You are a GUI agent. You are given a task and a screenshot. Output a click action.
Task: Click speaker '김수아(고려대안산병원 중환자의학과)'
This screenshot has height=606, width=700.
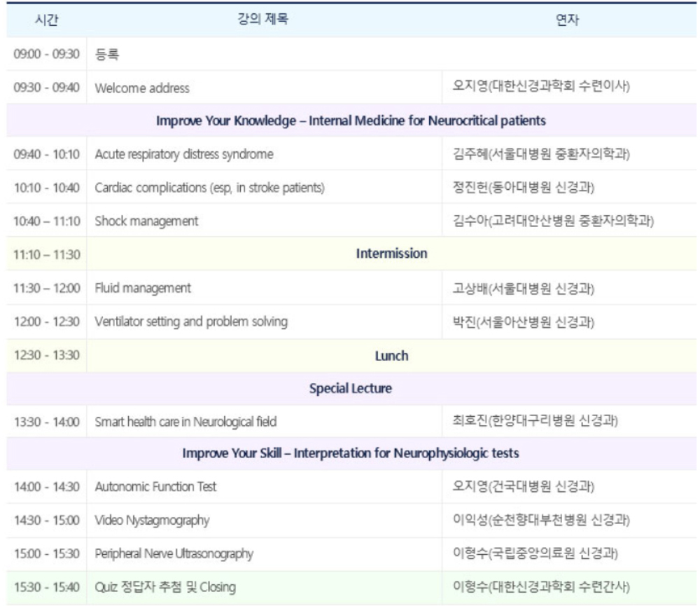pyautogui.click(x=553, y=220)
